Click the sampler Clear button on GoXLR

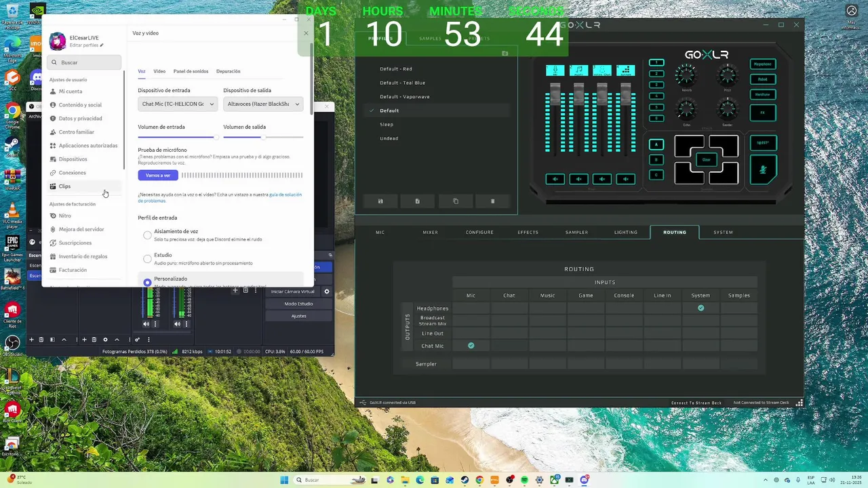[x=706, y=160]
